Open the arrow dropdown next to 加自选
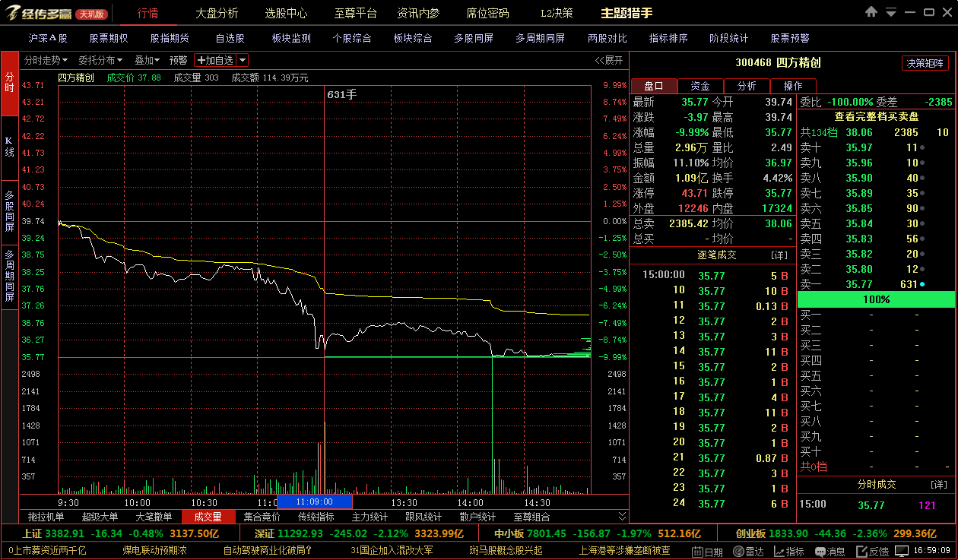The height and width of the screenshot is (560, 958). tap(242, 60)
